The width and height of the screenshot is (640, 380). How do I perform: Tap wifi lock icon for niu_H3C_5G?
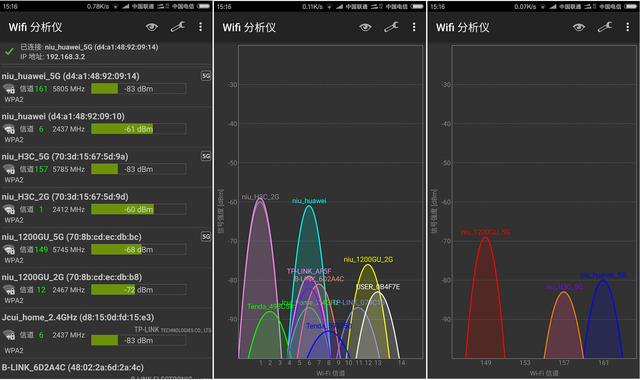(9, 169)
